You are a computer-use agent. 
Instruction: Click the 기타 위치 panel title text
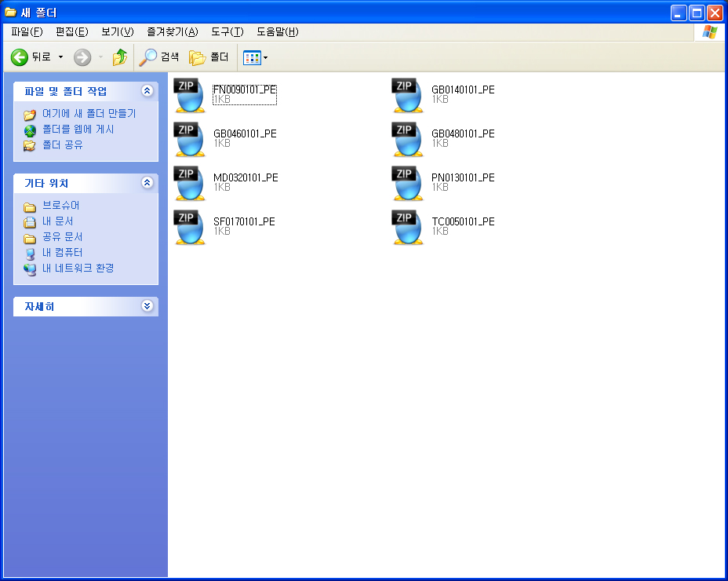pos(46,184)
